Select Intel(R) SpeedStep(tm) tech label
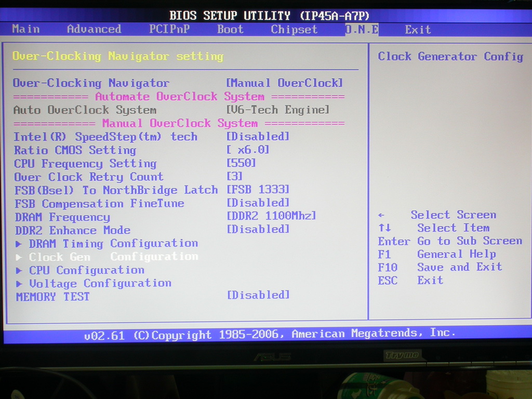Viewport: 532px width, 399px height. (x=105, y=137)
